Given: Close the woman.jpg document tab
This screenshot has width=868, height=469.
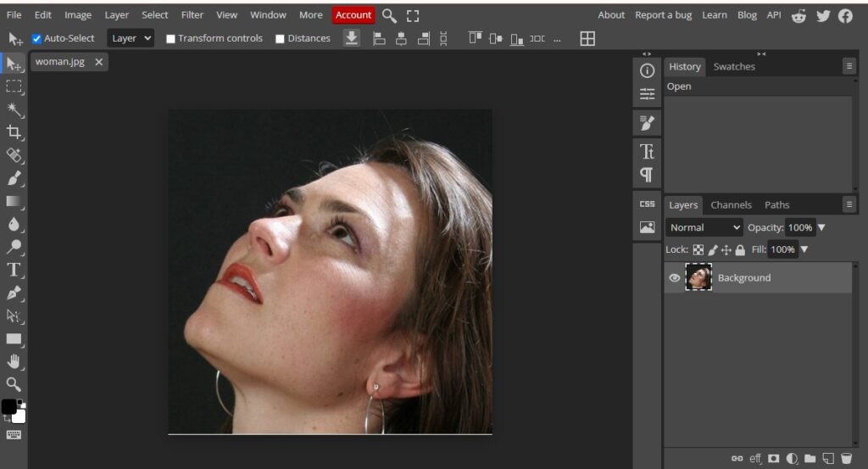Looking at the screenshot, I should (x=98, y=62).
